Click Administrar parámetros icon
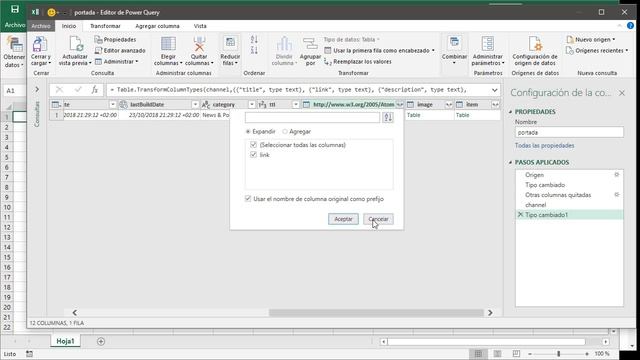Screen dimensions: 640x360 coord(487,44)
